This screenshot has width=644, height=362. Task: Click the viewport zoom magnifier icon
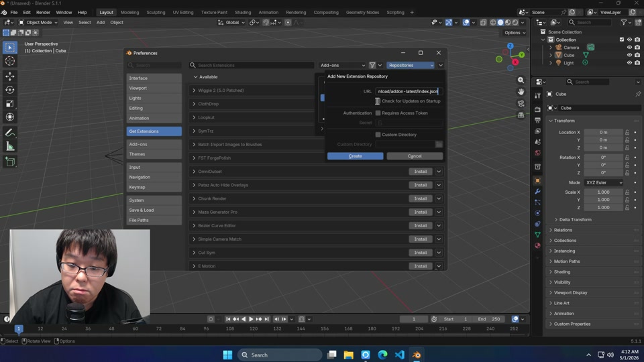[x=521, y=80]
